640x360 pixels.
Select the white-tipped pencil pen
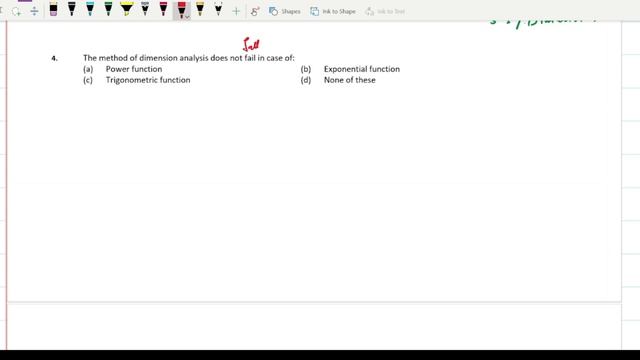(218, 9)
